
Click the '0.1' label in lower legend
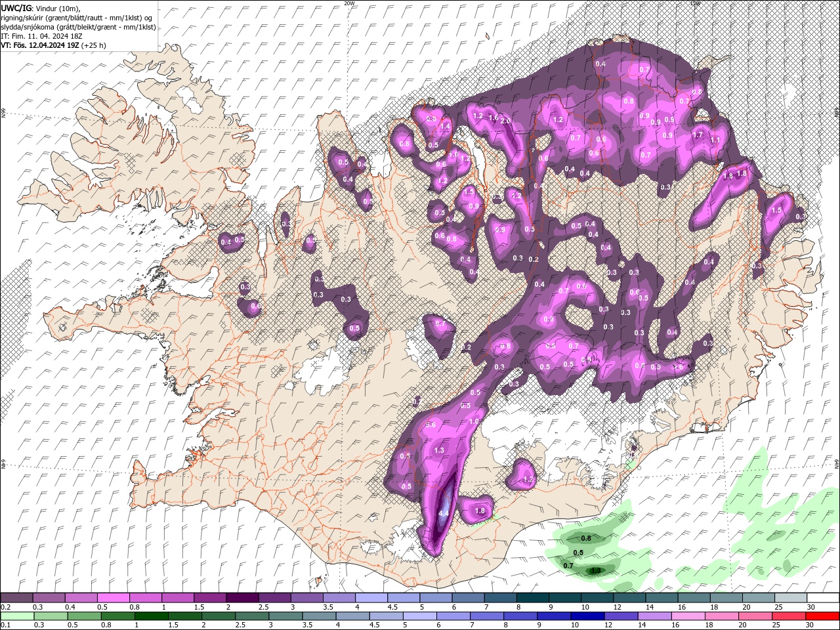(6, 625)
